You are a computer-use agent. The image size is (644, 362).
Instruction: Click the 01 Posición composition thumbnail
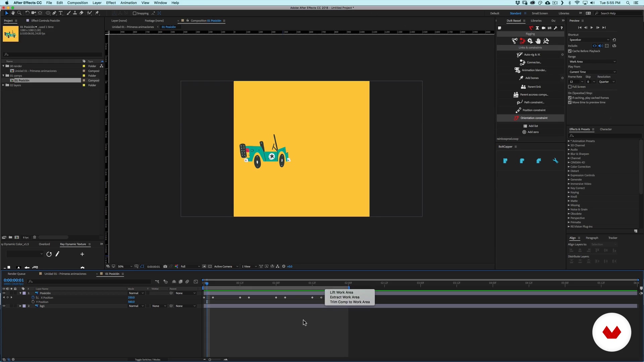coord(11,34)
